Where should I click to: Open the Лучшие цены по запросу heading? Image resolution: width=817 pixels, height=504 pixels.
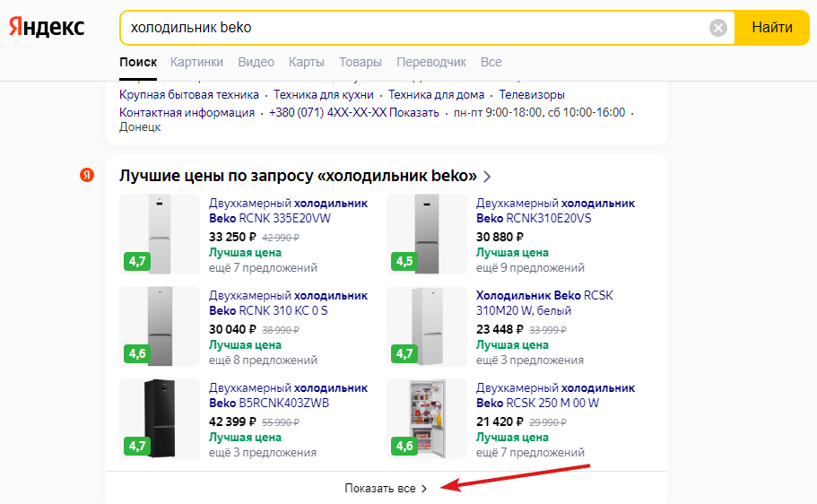point(298,176)
